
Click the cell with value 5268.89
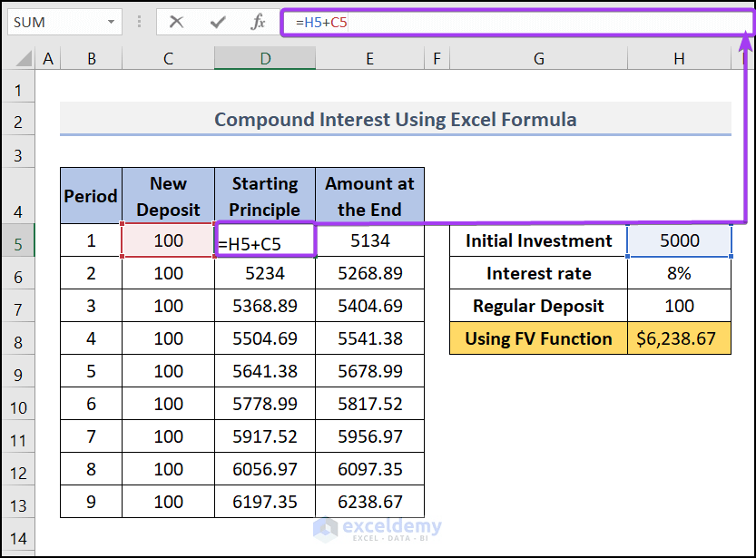tap(369, 273)
